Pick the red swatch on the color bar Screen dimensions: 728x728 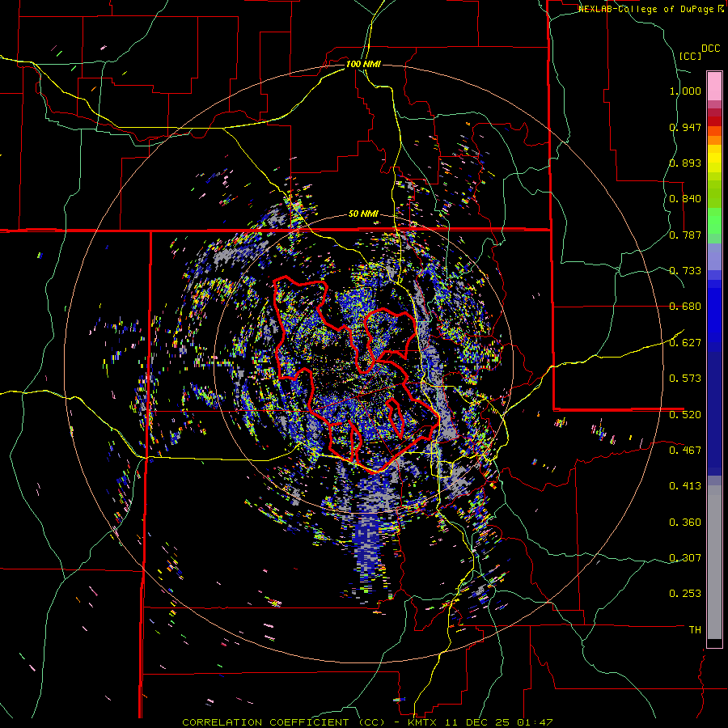pos(714,121)
